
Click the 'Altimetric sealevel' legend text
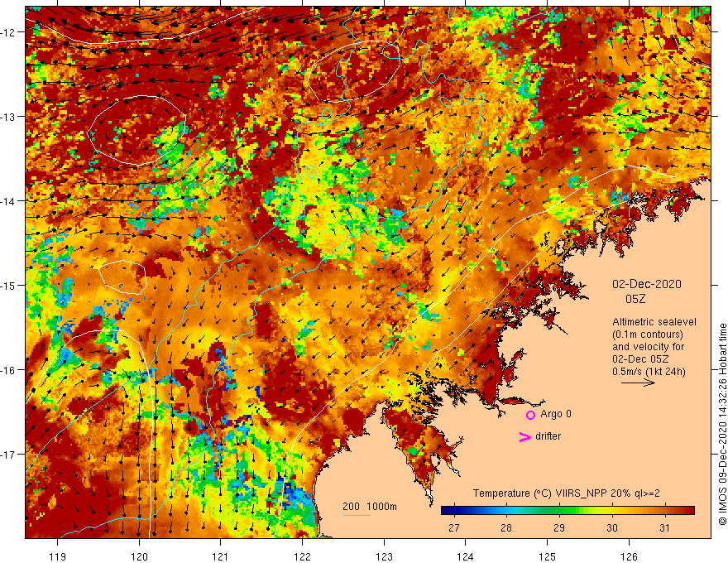point(654,322)
